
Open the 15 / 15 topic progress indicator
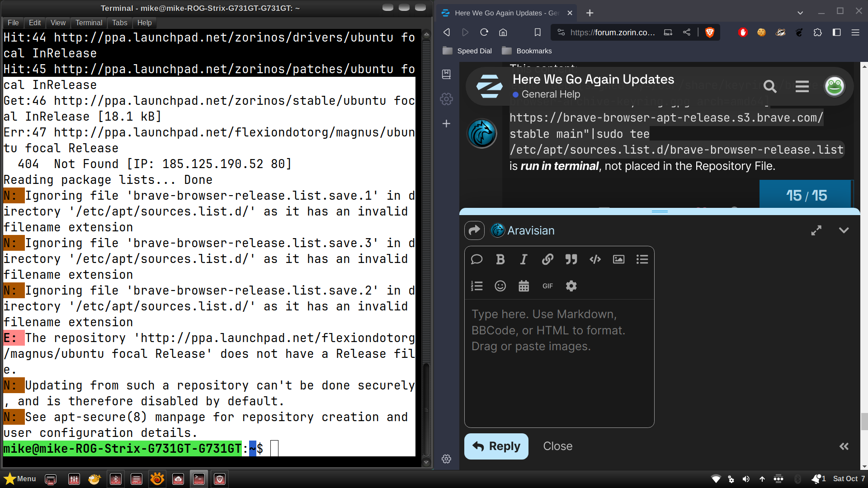click(806, 195)
